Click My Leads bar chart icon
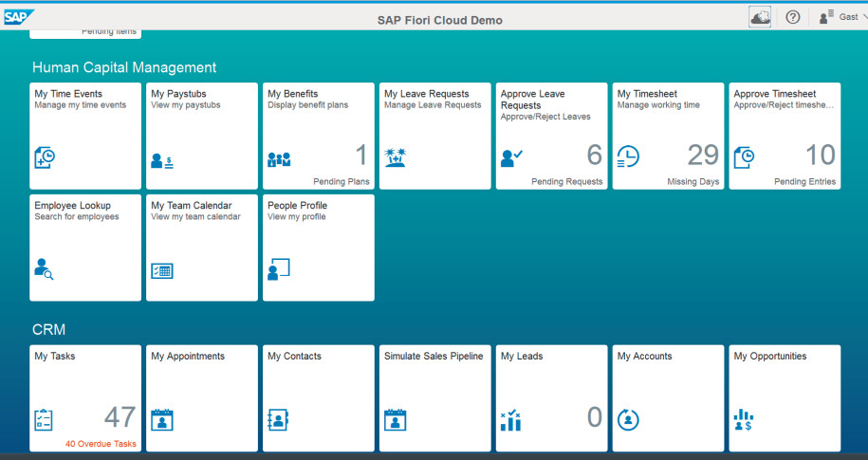868x460 pixels. coord(511,420)
